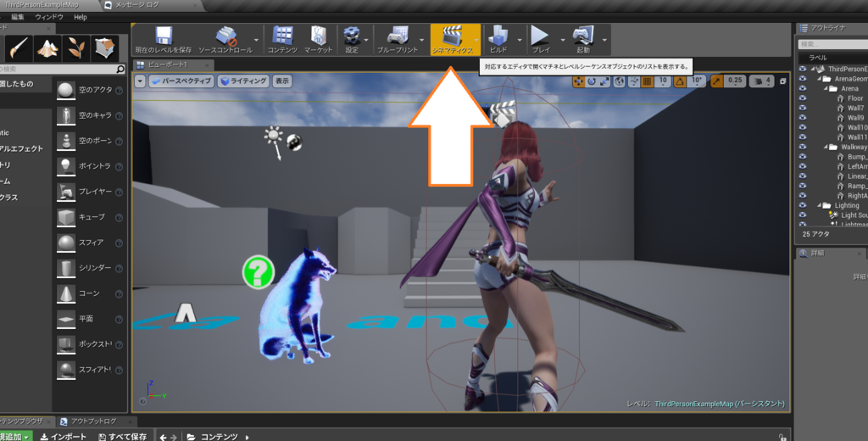Collapse the Lighting folder in outliner
Viewport: 868px width, 441px height.
coord(821,205)
